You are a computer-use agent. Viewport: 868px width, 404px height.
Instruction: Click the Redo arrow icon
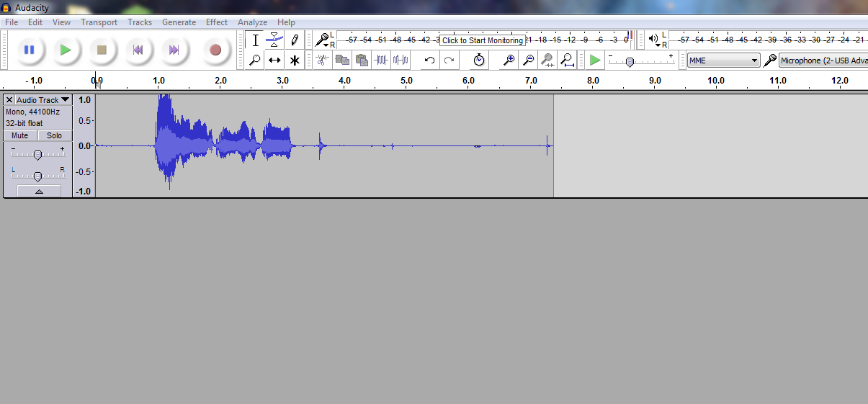click(x=449, y=60)
